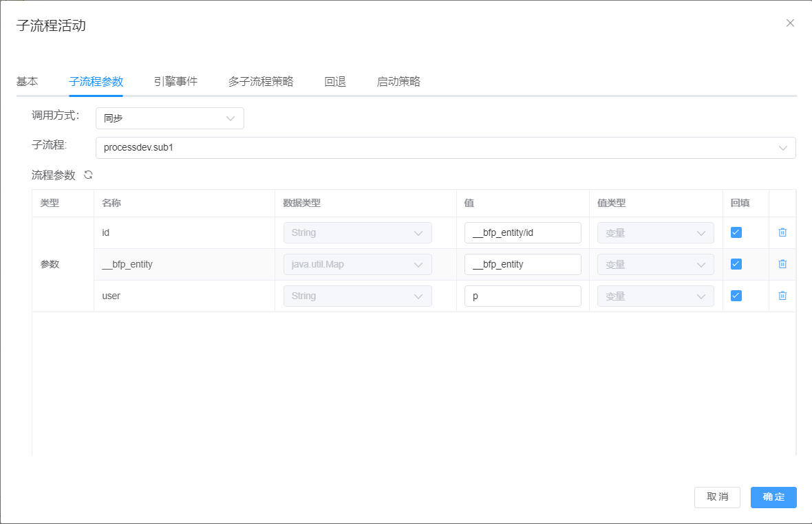Delete the __bfp_entity parameter row

point(782,264)
